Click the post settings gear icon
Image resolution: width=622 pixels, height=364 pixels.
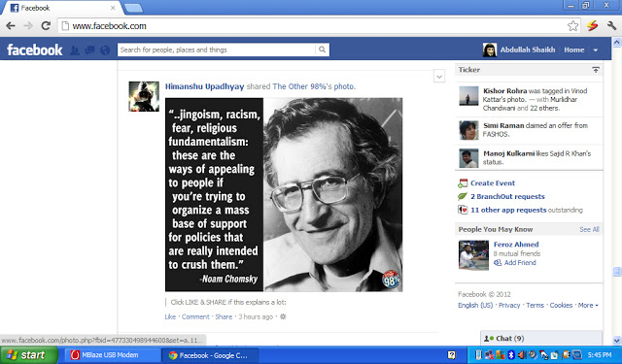point(283,316)
